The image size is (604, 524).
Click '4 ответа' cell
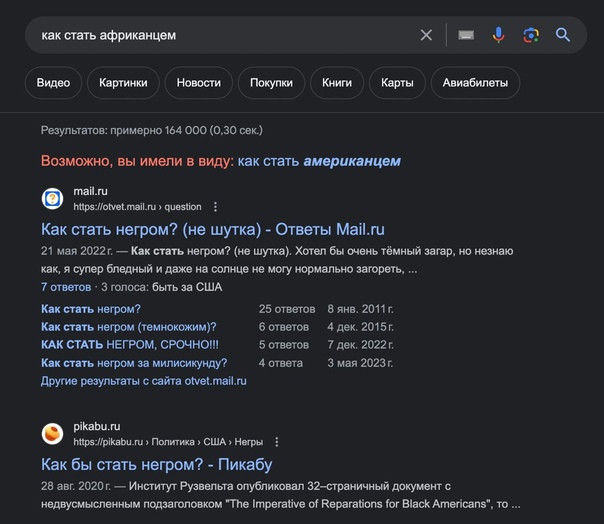(281, 363)
